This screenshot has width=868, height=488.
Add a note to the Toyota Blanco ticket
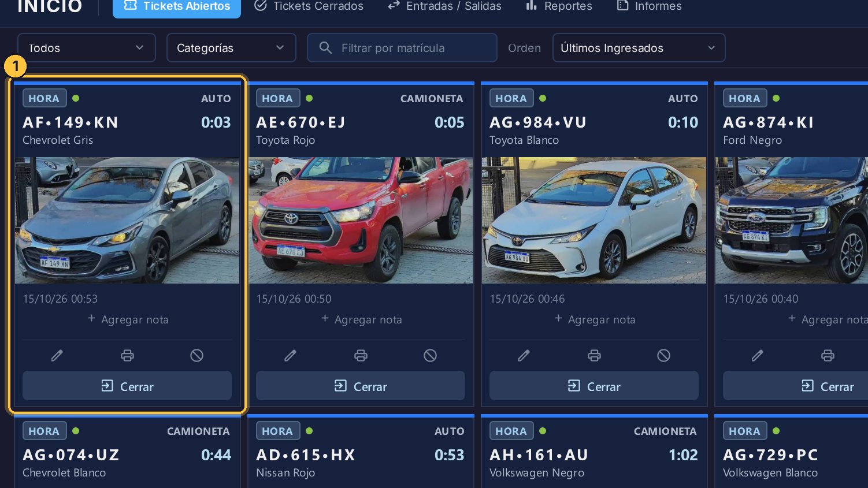coord(595,319)
